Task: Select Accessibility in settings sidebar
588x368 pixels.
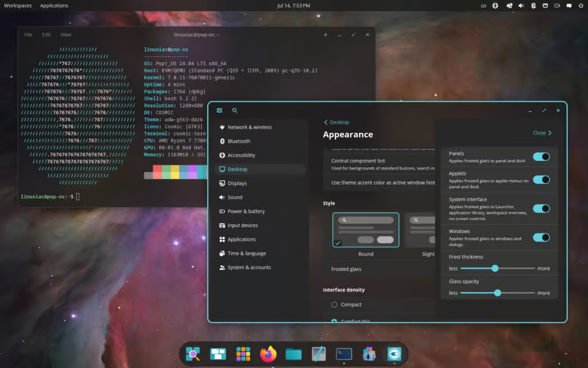Action: pos(261,155)
